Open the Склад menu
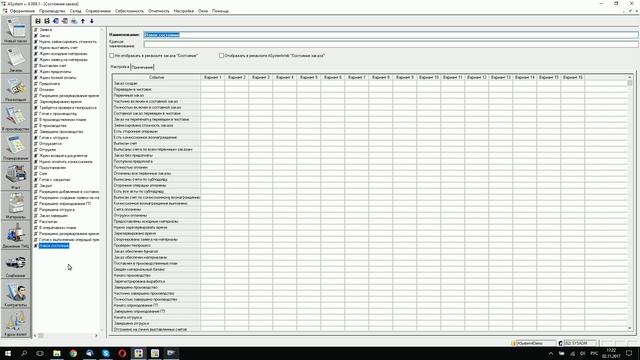Viewport: 640px width, 360px height. [x=76, y=11]
